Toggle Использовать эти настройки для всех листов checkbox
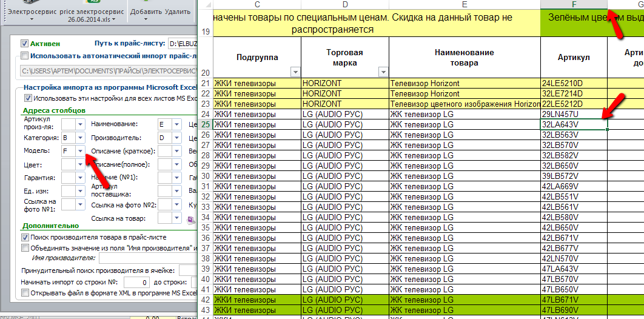 (27, 98)
